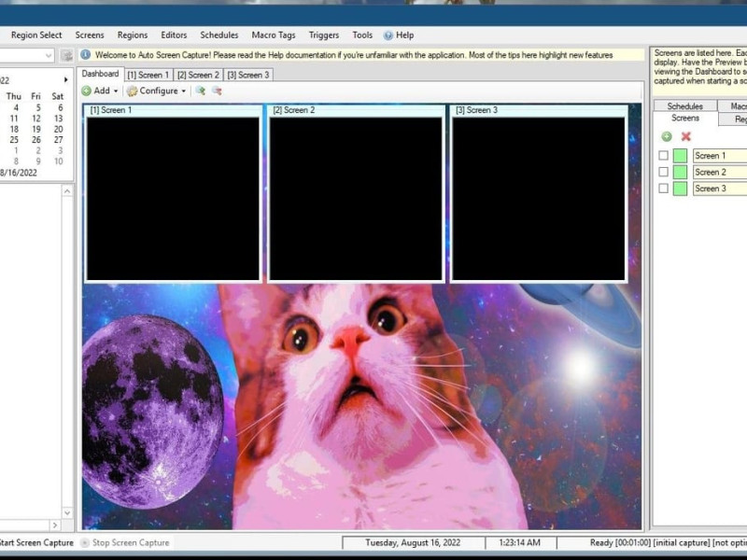The width and height of the screenshot is (747, 560).
Task: Click the icon button beside the calendar dropdown
Action: (66, 56)
